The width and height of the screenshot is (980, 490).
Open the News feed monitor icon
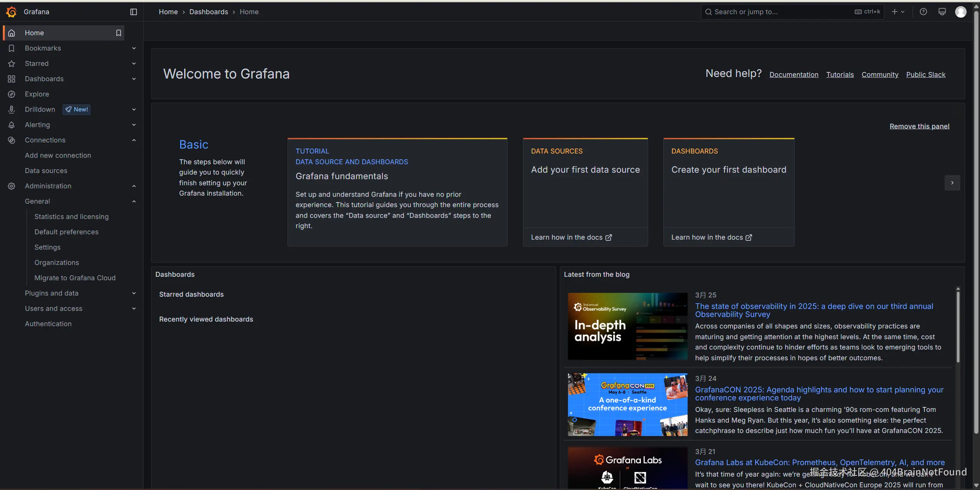tap(942, 12)
